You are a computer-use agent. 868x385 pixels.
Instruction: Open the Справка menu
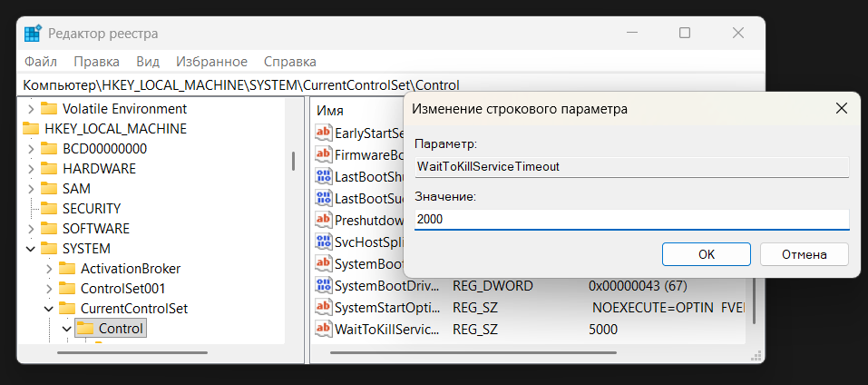click(x=289, y=62)
